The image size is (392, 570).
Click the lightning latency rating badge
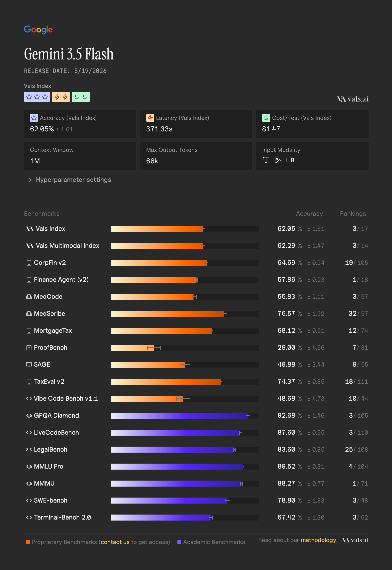(61, 97)
